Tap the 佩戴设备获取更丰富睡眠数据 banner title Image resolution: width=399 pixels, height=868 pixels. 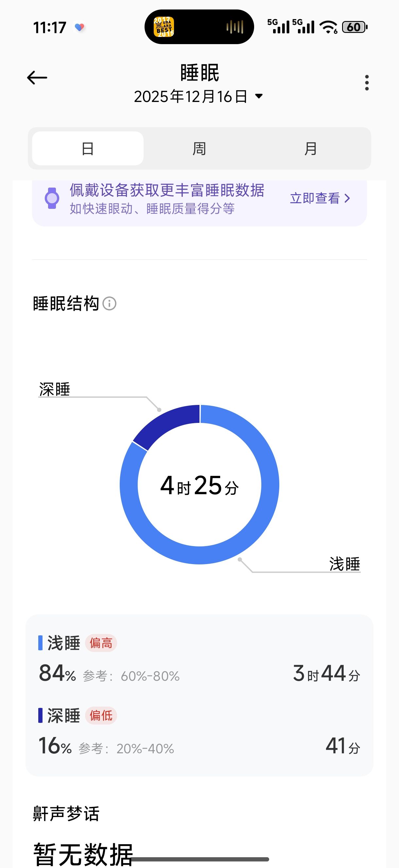click(167, 190)
